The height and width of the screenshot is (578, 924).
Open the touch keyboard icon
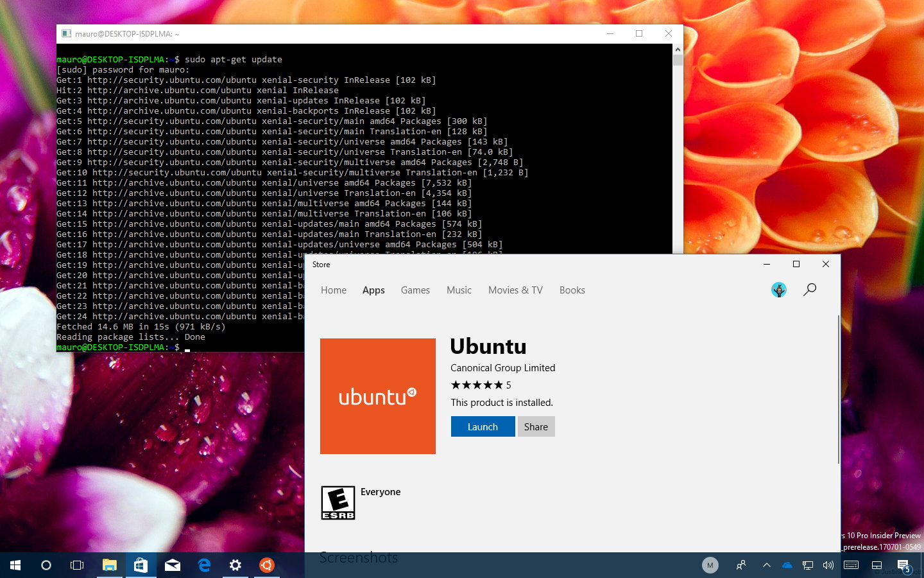(851, 565)
